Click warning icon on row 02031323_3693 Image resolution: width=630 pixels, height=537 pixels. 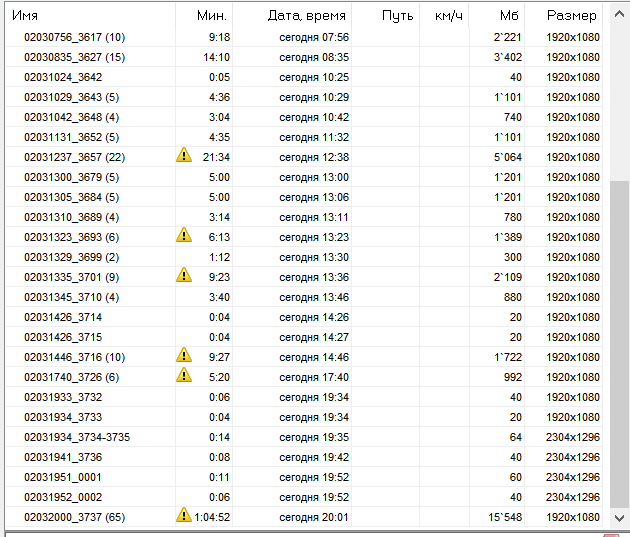point(183,235)
